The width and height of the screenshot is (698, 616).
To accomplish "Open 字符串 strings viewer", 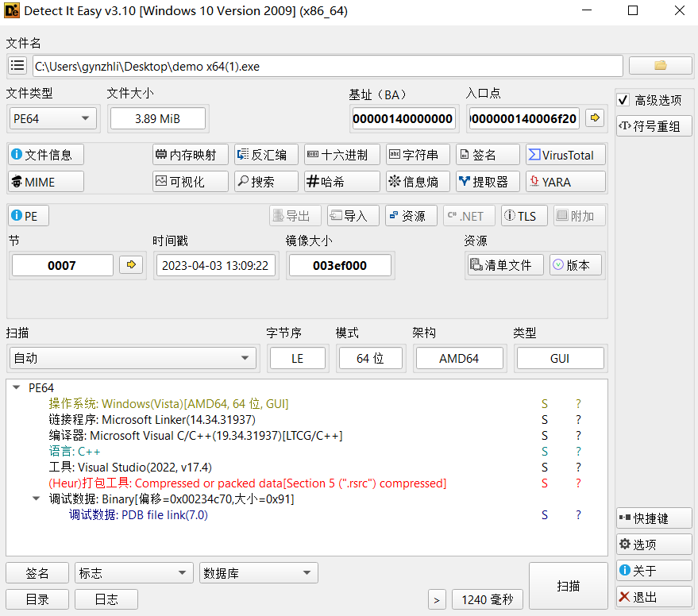I will pyautogui.click(x=418, y=155).
